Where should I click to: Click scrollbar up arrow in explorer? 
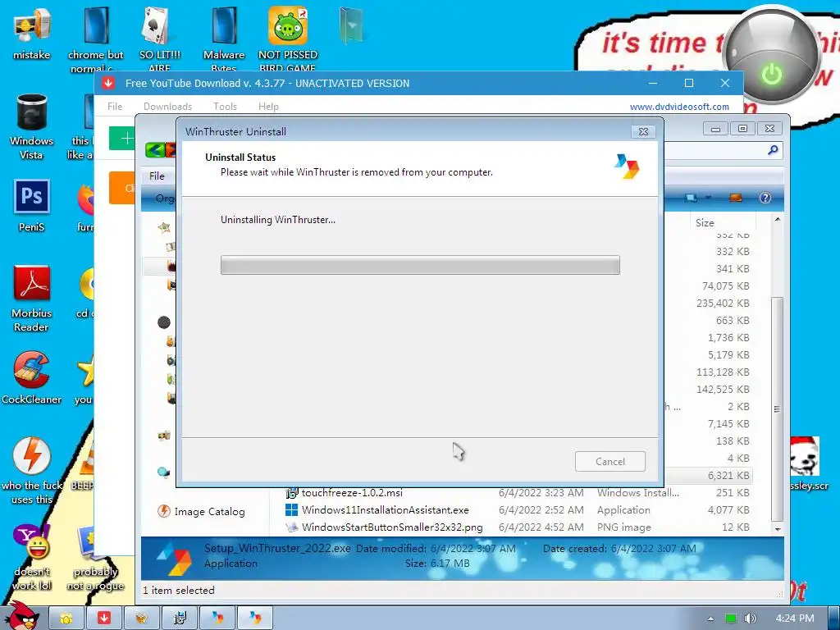point(778,220)
